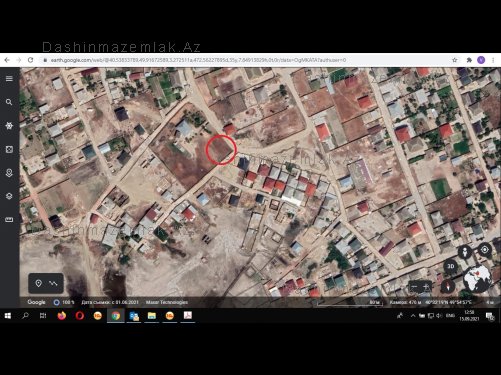Viewport: 501px width, 375px height.
Task: Click the compass to reset north
Action: point(448,287)
